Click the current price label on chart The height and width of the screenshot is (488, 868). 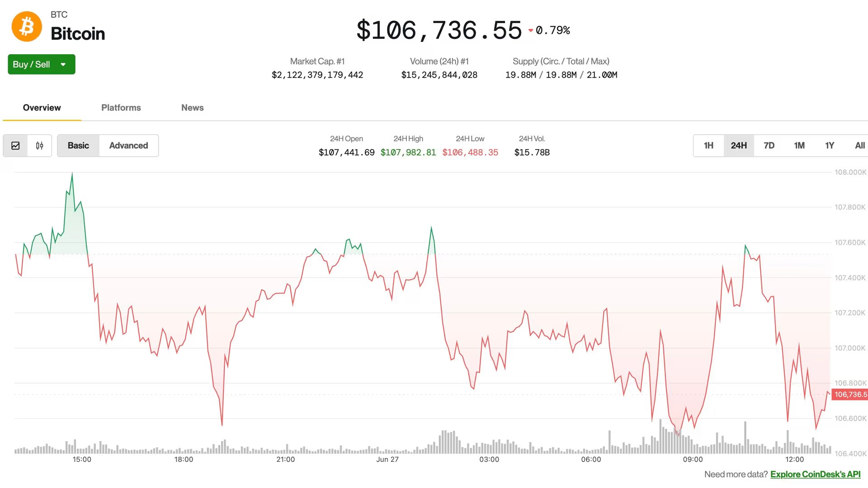[x=849, y=394]
